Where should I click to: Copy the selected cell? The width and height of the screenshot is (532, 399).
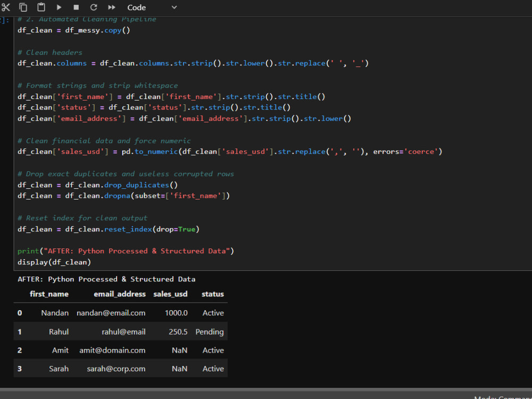click(23, 7)
